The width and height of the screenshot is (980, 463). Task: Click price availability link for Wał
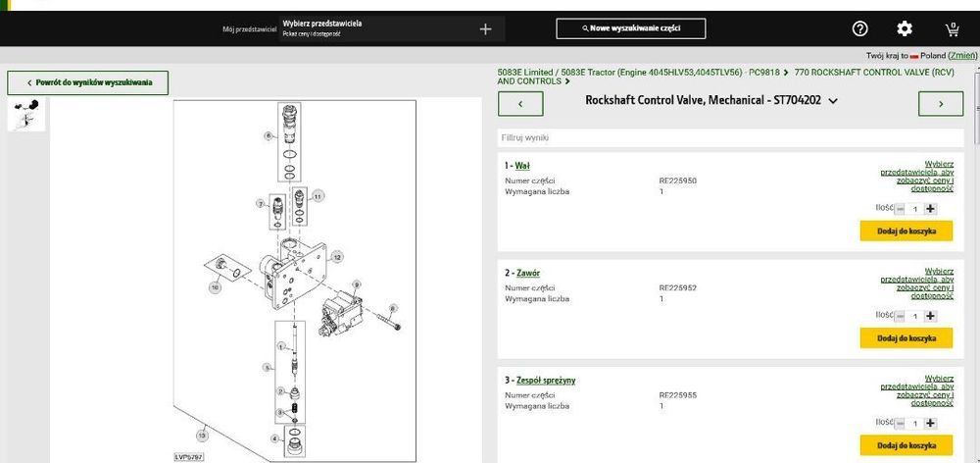tap(917, 176)
